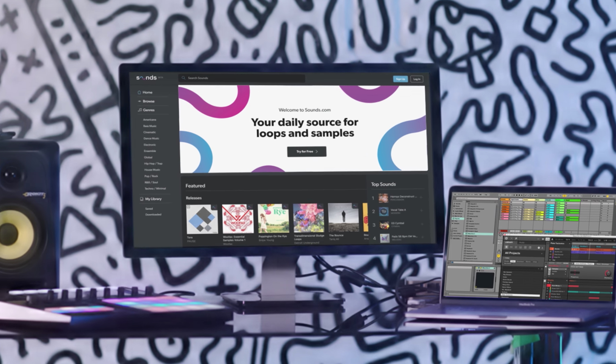Screen dimensions: 616x364
Task: Click the Sign Up button
Action: pyautogui.click(x=401, y=79)
